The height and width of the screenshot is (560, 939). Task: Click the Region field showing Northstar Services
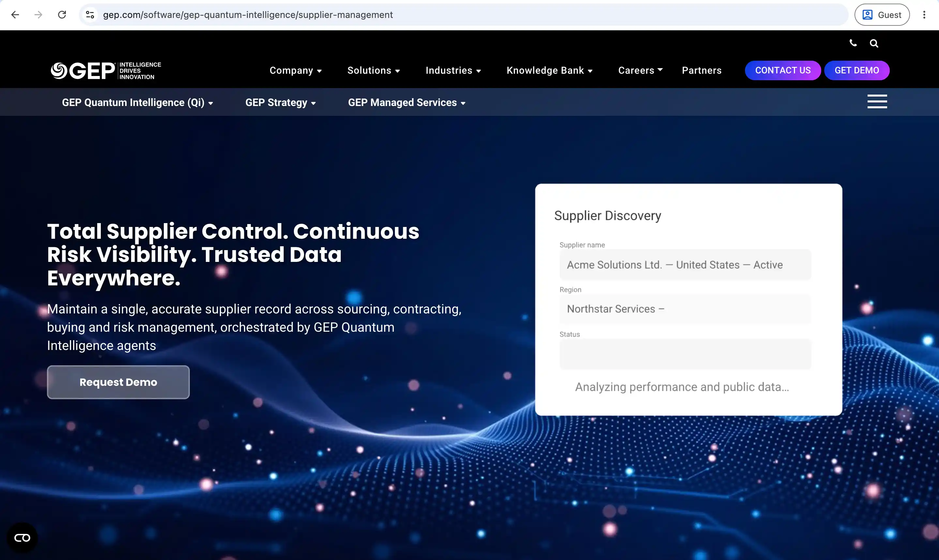[x=685, y=309]
